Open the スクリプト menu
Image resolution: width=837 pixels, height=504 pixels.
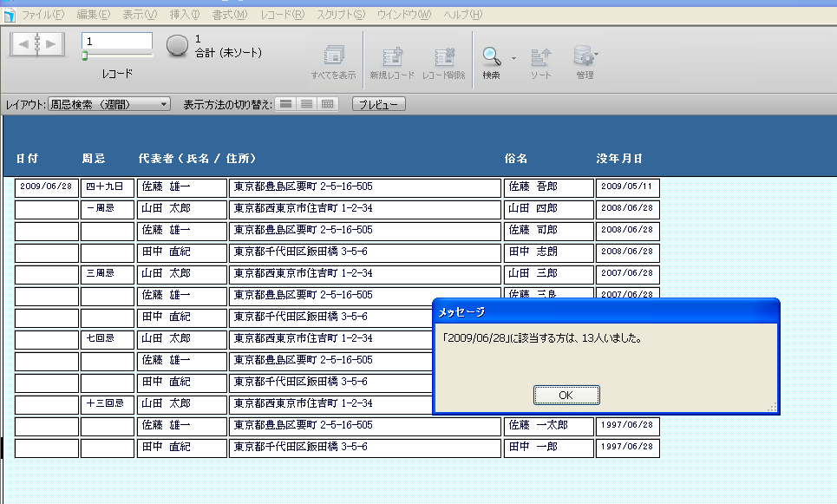pyautogui.click(x=340, y=15)
